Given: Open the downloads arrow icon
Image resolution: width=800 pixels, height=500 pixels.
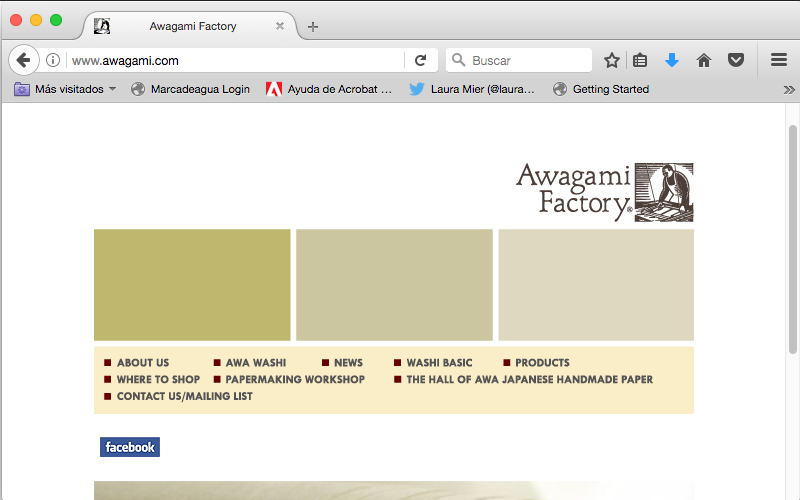Looking at the screenshot, I should 672,60.
